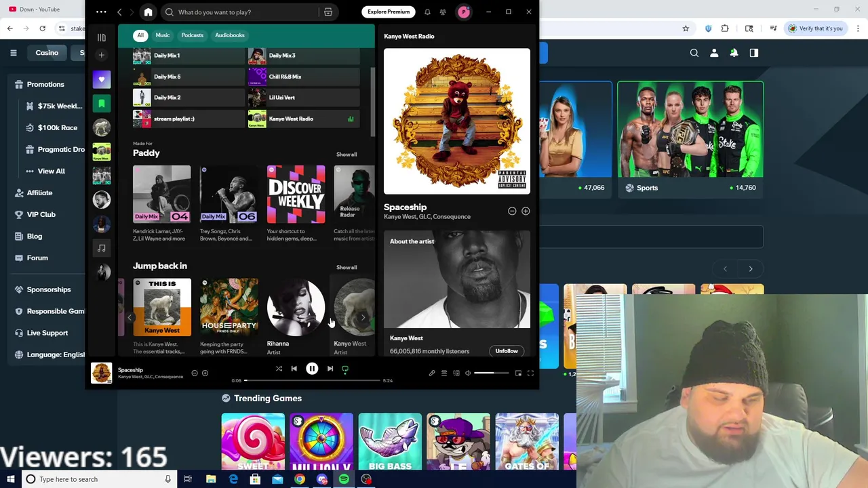Open Spotify from Windows taskbar
The height and width of the screenshot is (488, 868).
(344, 479)
